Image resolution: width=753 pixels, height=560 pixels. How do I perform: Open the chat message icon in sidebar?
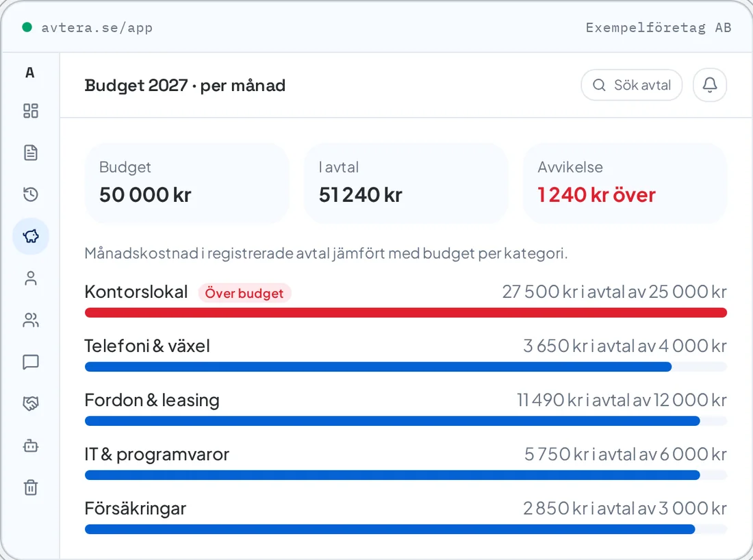pyautogui.click(x=31, y=361)
